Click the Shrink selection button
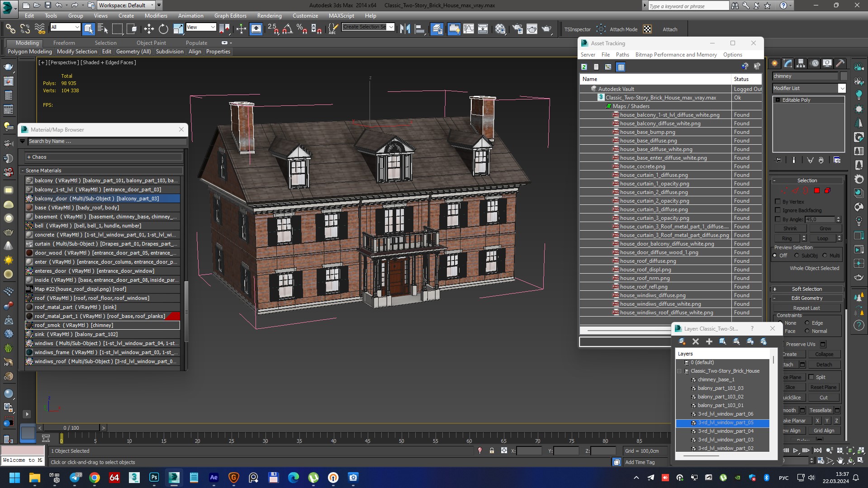Screen dimensions: 868x488 click(790, 228)
